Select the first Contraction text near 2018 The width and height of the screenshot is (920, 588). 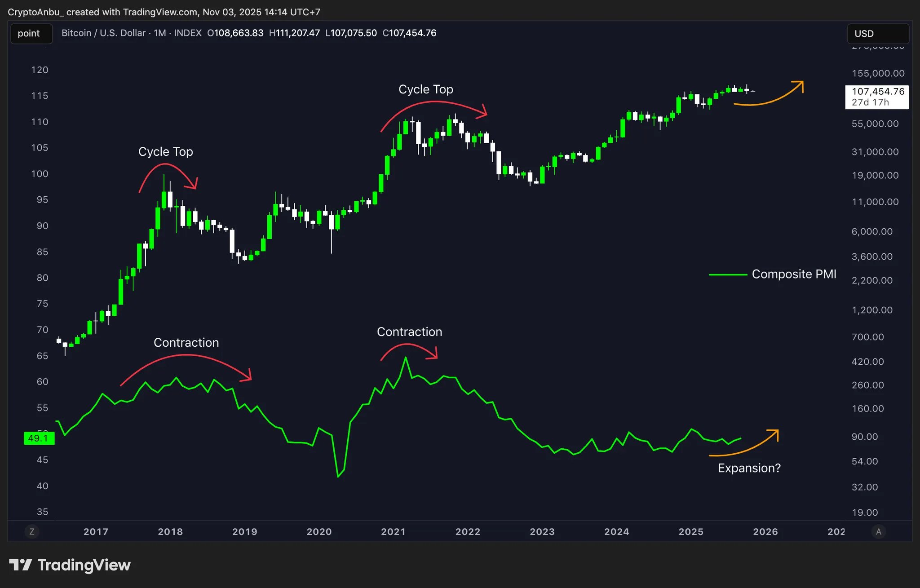pos(186,342)
